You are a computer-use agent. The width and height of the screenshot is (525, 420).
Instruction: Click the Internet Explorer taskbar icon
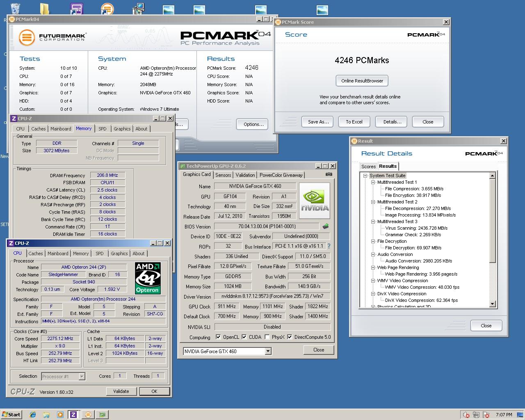point(33,415)
